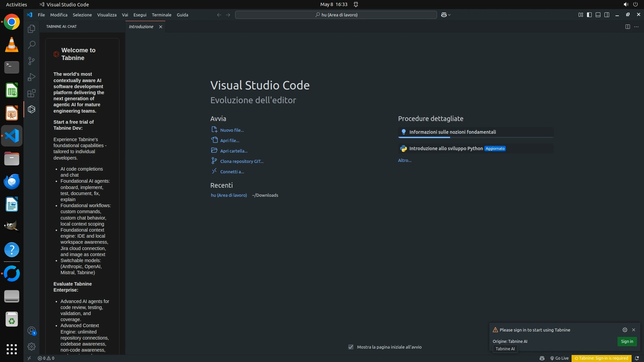Click the 'Clona repository GIT...' link
The width and height of the screenshot is (644, 362).
coord(241,161)
